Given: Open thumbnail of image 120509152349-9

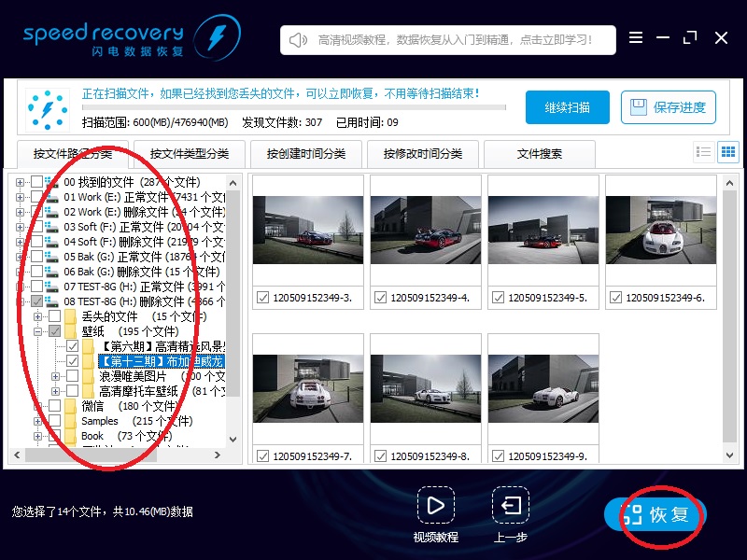Looking at the screenshot, I should (543, 388).
